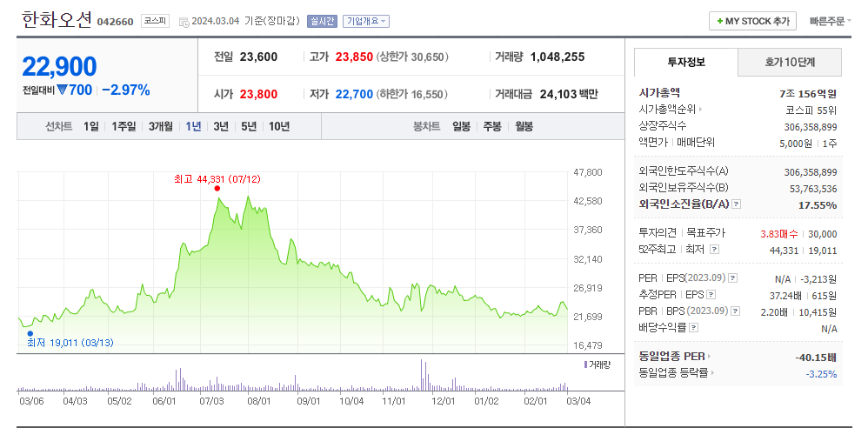This screenshot has width=868, height=428.
Task: Select 주봉 candlestick chart
Action: click(x=492, y=127)
